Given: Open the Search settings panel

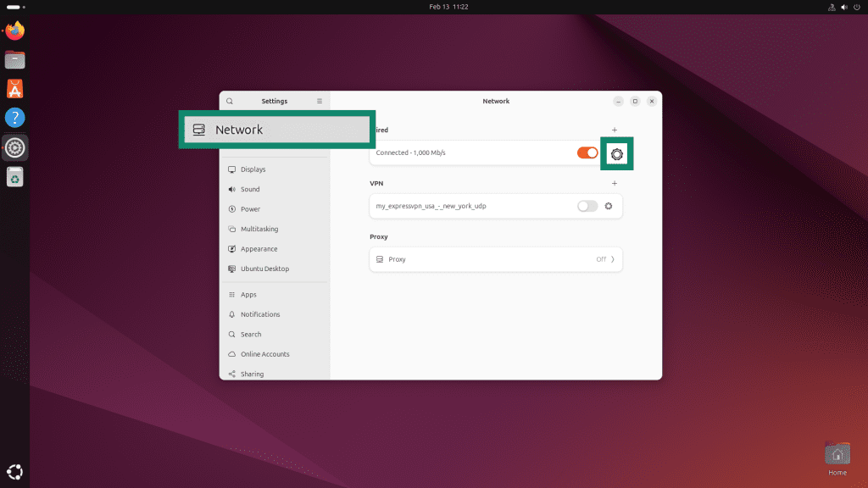Looking at the screenshot, I should 275,334.
